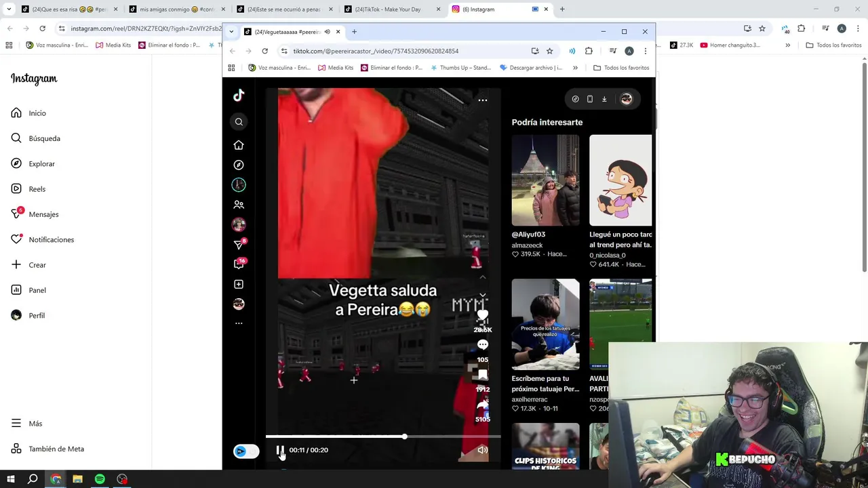Click the TikTok download desktop app icon

pyautogui.click(x=604, y=99)
